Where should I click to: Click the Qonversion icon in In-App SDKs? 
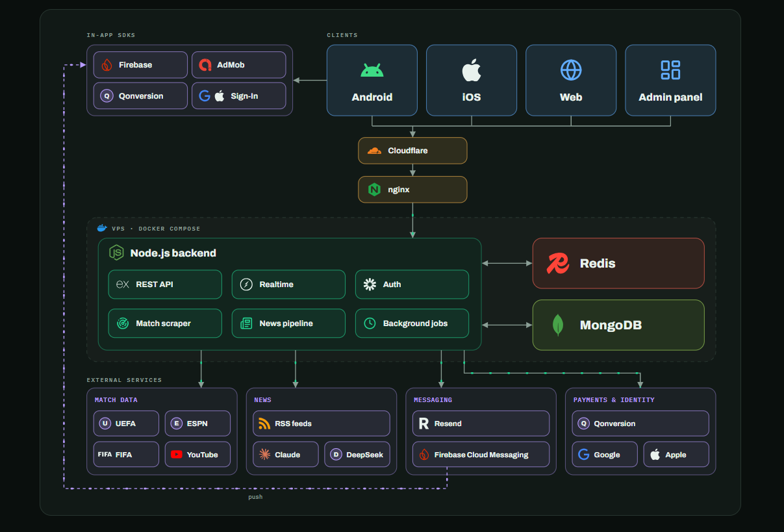pyautogui.click(x=107, y=96)
